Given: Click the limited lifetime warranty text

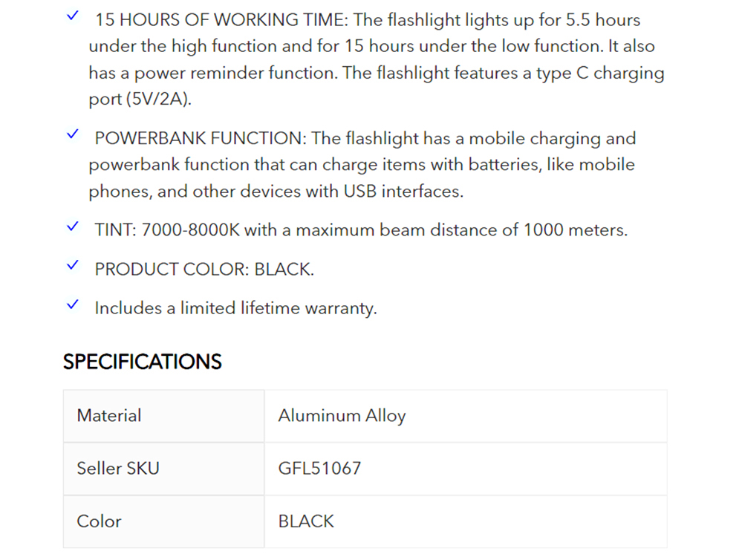Looking at the screenshot, I should click(235, 308).
